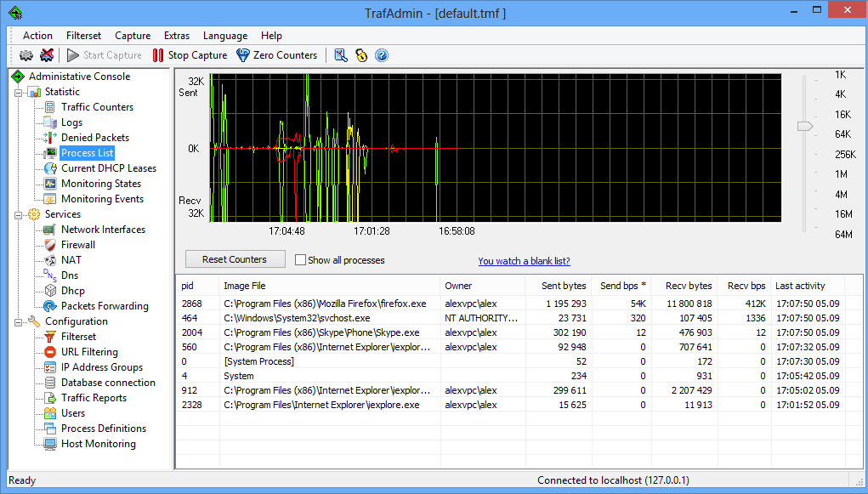Collapse the Services tree node
Screen dimensions: 868x494
click(x=18, y=215)
